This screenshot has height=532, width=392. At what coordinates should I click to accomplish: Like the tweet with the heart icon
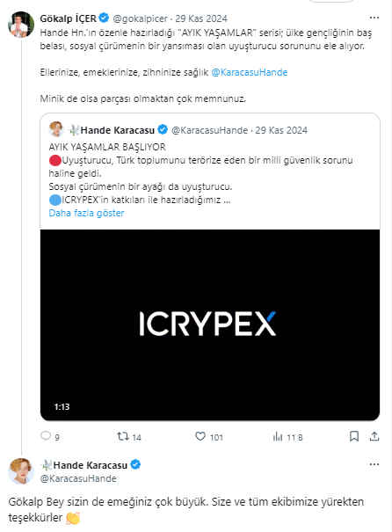(200, 436)
